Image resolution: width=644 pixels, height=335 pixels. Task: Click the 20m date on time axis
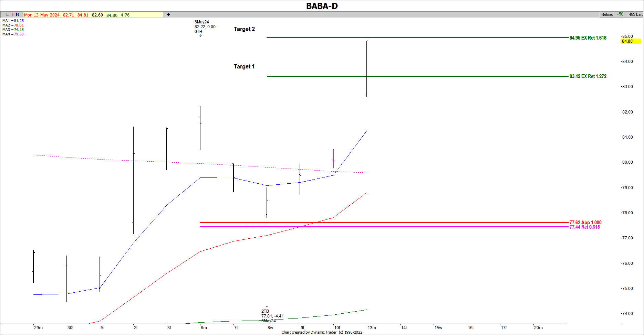[538, 328]
